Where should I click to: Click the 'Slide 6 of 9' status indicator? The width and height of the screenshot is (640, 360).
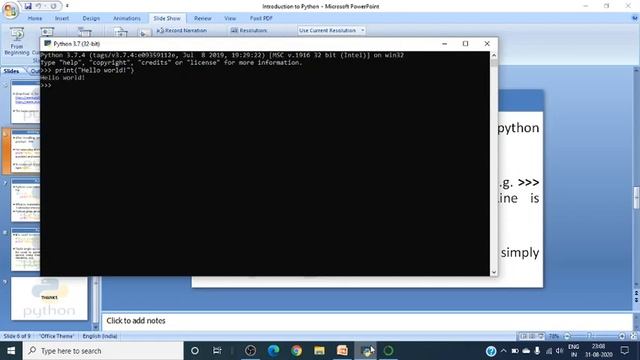pos(17,336)
